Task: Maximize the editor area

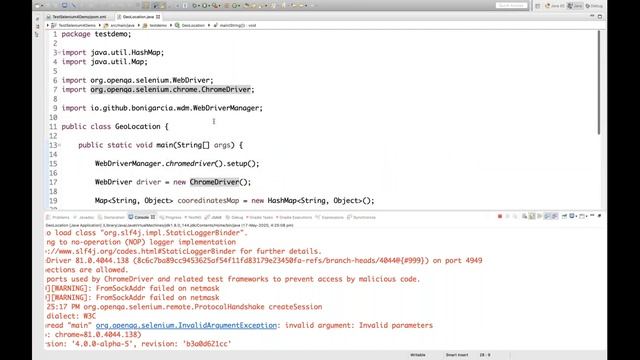Action: pyautogui.click(x=600, y=16)
